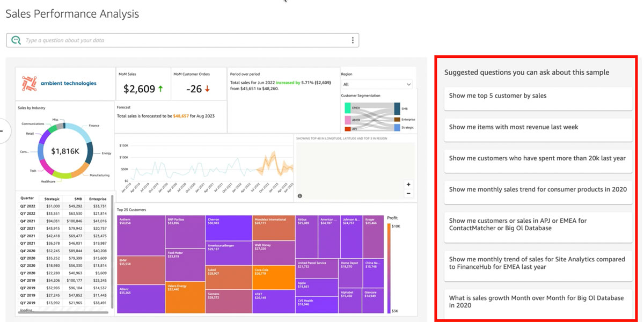This screenshot has width=644, height=322.
Task: Choose question about customers spending more than 20k
Action: [538, 161]
